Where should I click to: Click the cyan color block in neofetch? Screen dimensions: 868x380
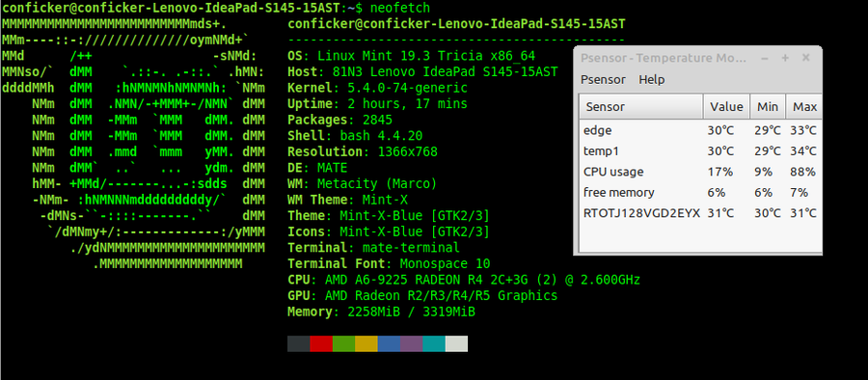(434, 343)
